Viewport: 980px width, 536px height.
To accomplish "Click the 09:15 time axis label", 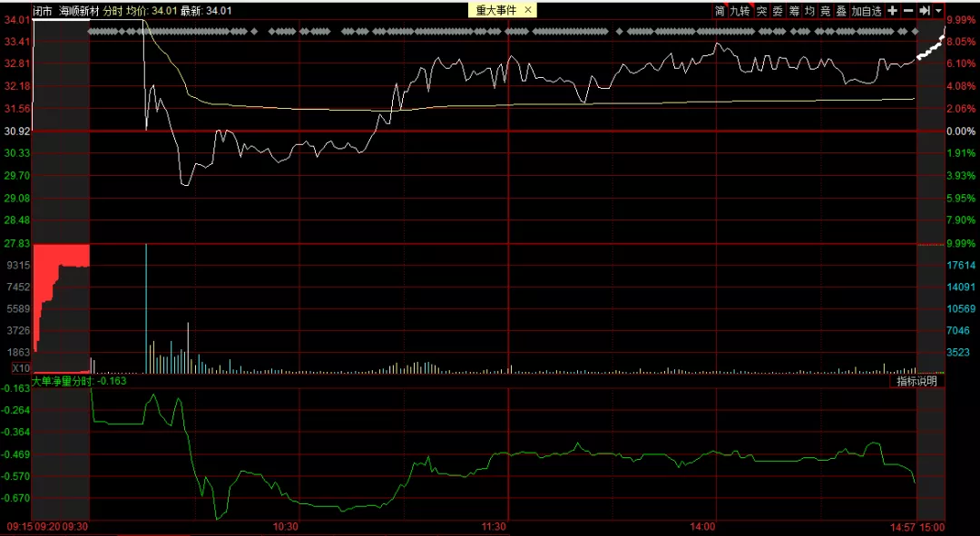I will tap(21, 527).
